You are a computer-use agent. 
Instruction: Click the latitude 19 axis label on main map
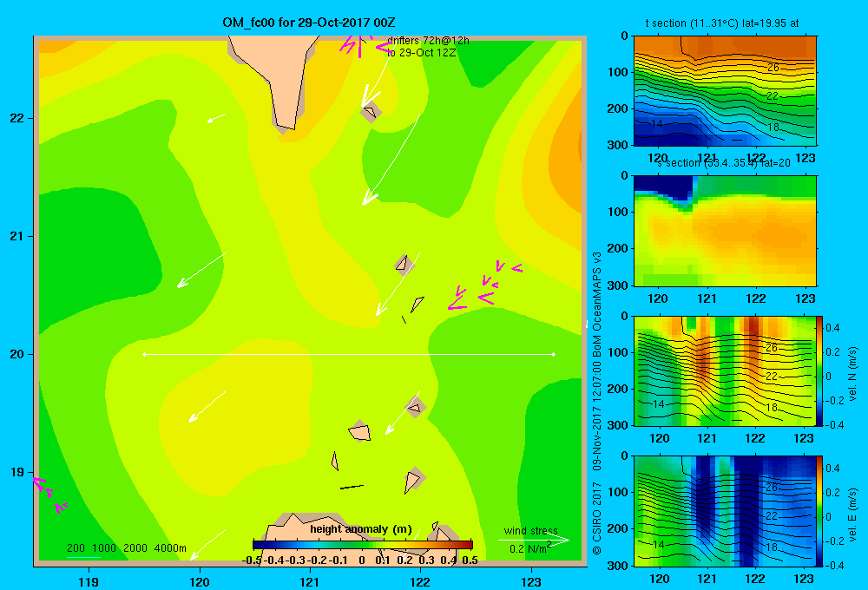click(x=17, y=472)
